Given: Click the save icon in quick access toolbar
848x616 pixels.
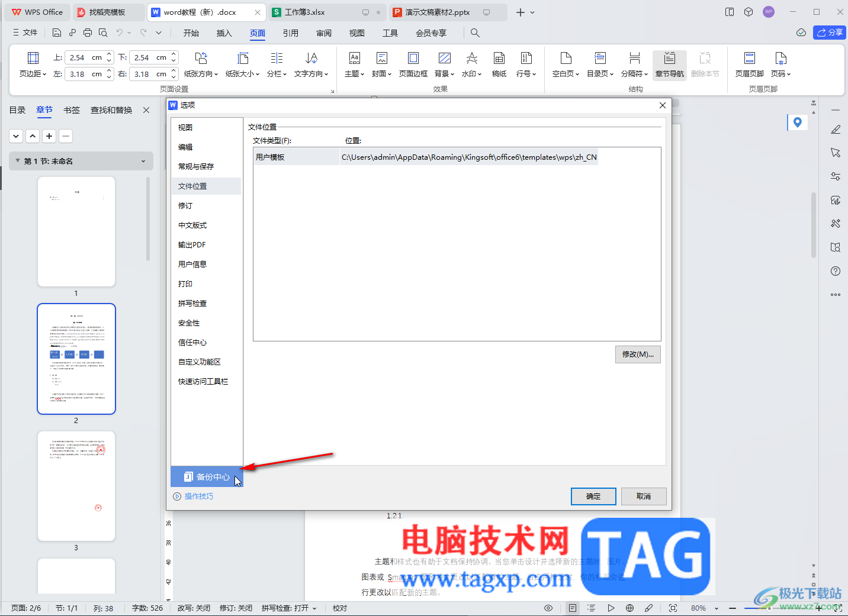Looking at the screenshot, I should coord(57,33).
